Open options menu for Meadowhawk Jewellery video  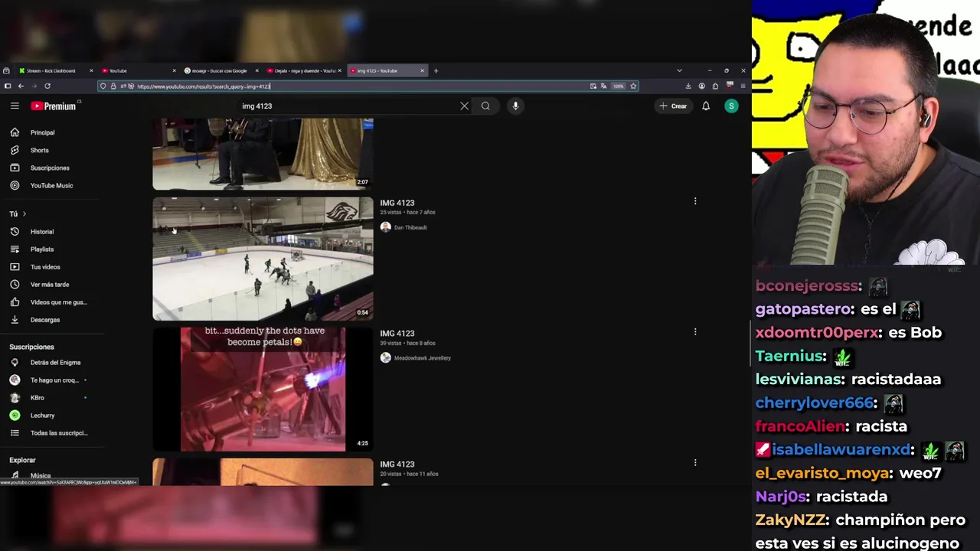(x=695, y=332)
